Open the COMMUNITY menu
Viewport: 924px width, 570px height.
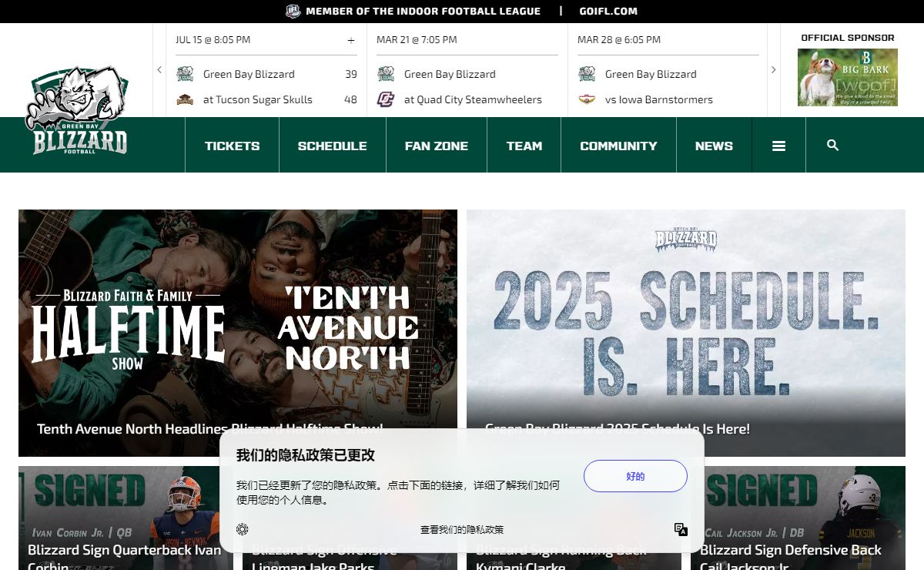point(618,146)
